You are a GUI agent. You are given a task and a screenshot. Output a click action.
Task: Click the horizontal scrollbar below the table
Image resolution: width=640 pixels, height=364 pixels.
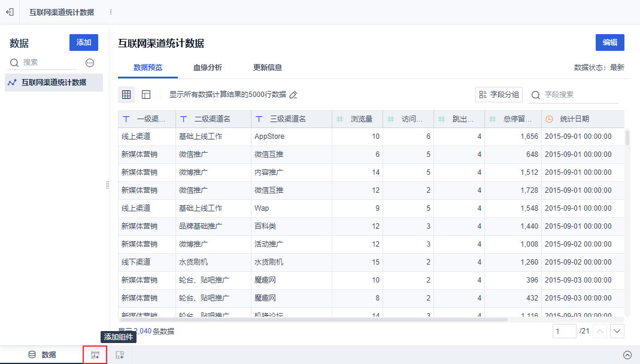tap(311, 320)
